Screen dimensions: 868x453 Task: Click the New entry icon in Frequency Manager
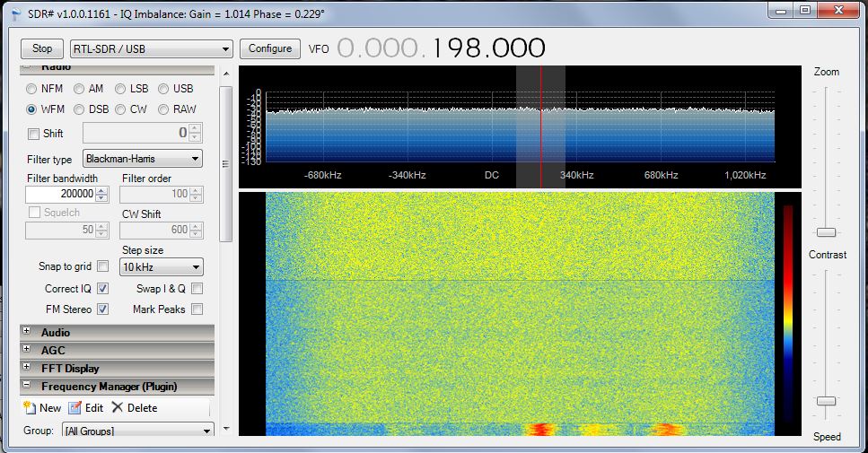30,408
